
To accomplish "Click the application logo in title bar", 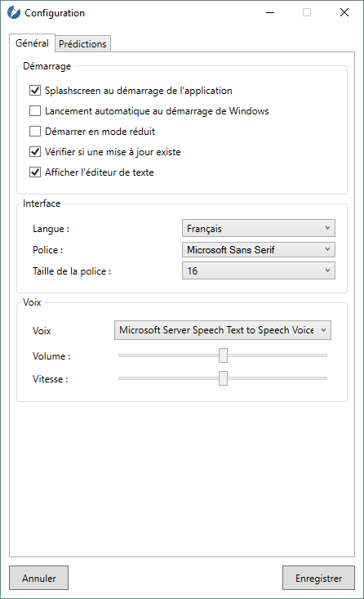I will point(14,12).
